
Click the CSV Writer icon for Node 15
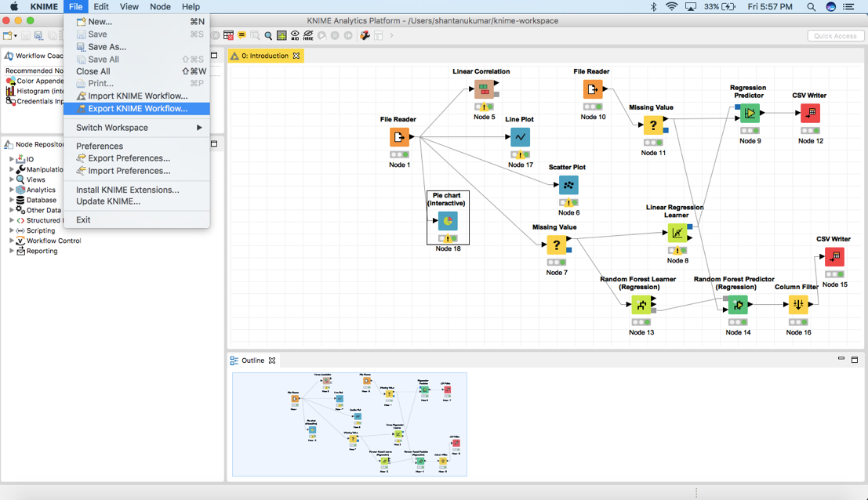pos(834,257)
